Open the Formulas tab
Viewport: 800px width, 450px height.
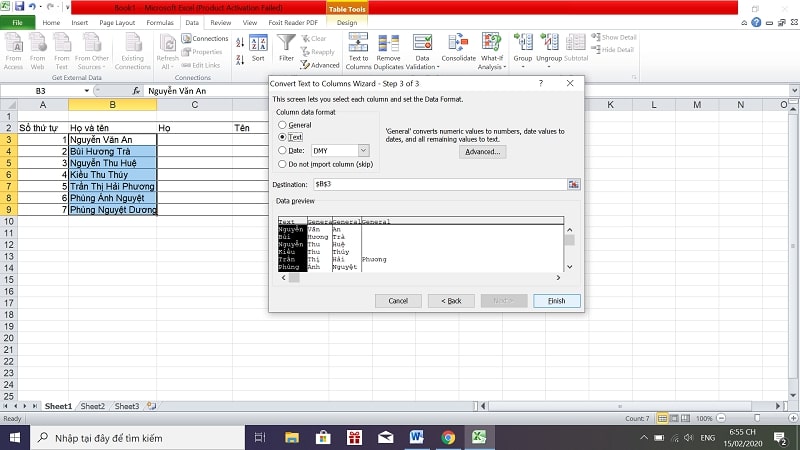160,22
